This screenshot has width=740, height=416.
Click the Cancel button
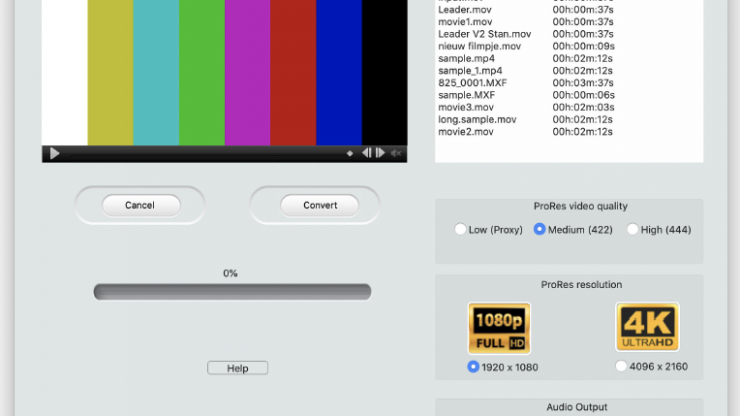click(x=140, y=205)
